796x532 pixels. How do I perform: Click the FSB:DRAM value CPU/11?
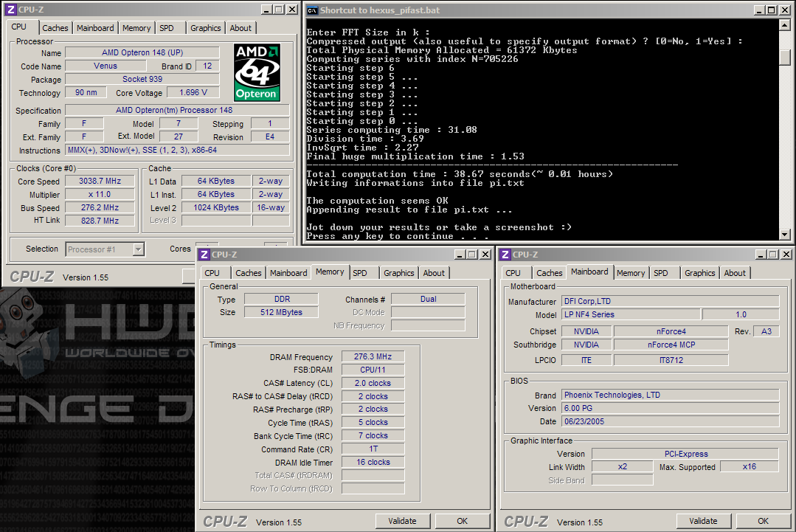(373, 370)
